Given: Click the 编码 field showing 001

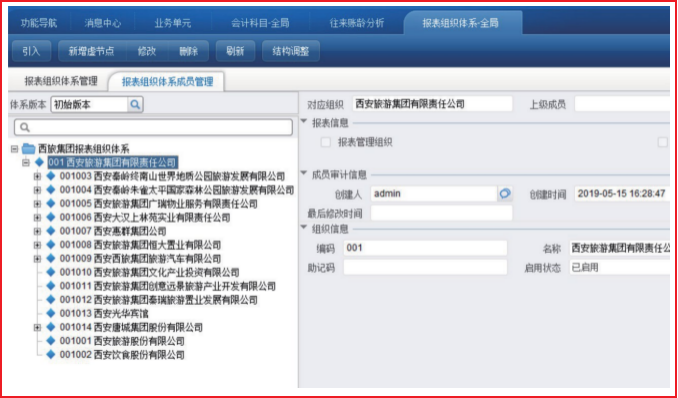Looking at the screenshot, I should (x=425, y=248).
